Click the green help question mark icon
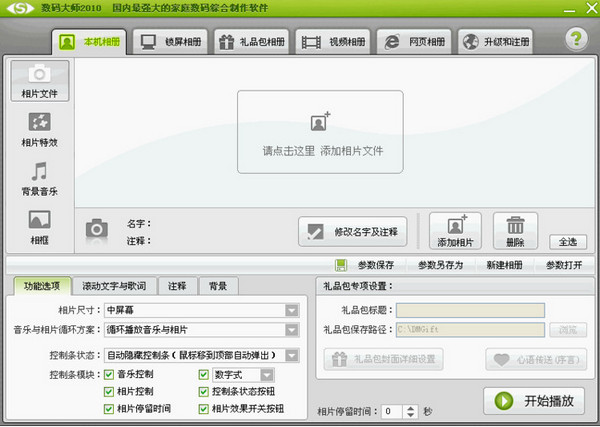600x427 pixels. (x=574, y=40)
